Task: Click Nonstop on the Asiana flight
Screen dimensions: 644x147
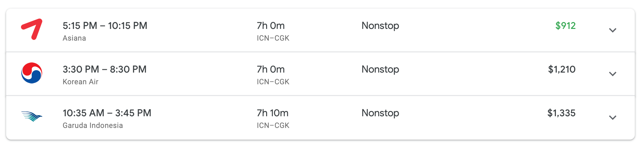Action: (x=380, y=26)
